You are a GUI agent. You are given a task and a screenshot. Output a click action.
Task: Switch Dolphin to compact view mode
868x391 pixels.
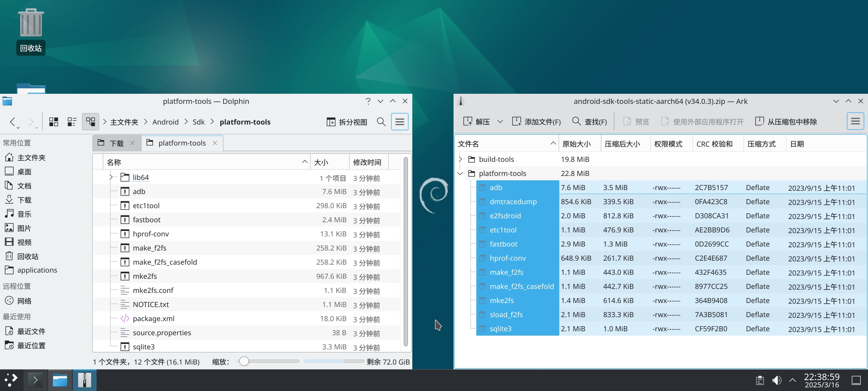(x=72, y=122)
